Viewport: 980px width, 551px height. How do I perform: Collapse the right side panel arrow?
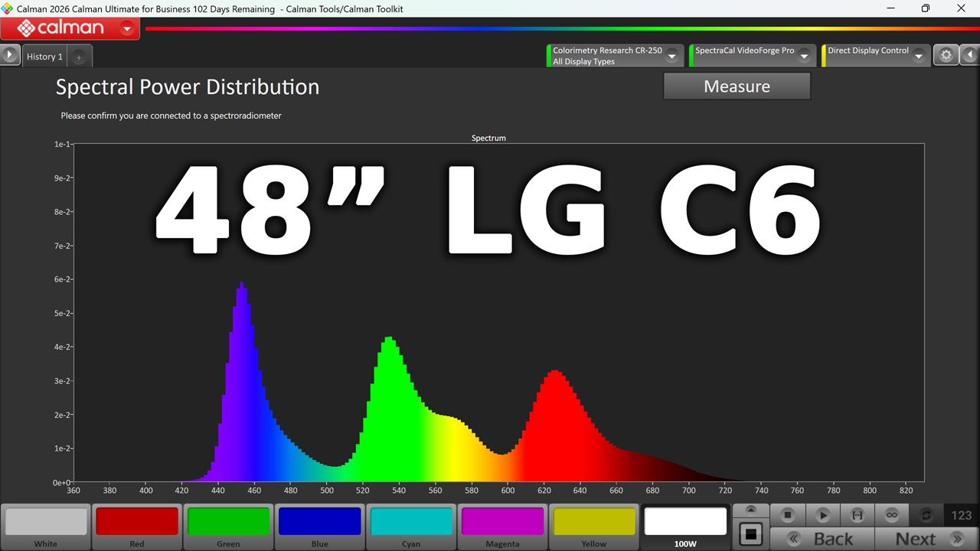point(970,55)
